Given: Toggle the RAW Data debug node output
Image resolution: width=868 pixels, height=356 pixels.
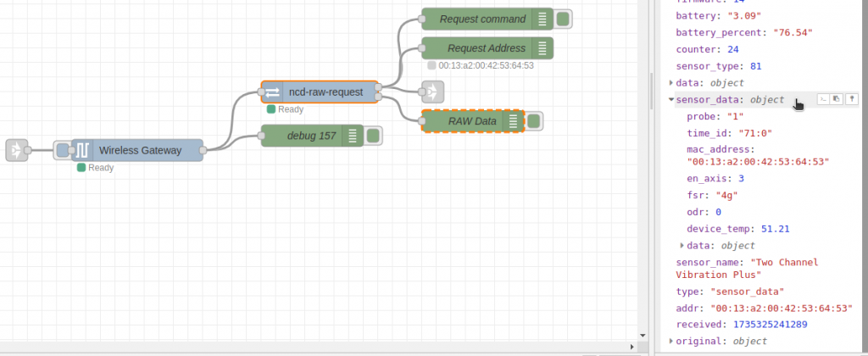Looking at the screenshot, I should tap(534, 121).
